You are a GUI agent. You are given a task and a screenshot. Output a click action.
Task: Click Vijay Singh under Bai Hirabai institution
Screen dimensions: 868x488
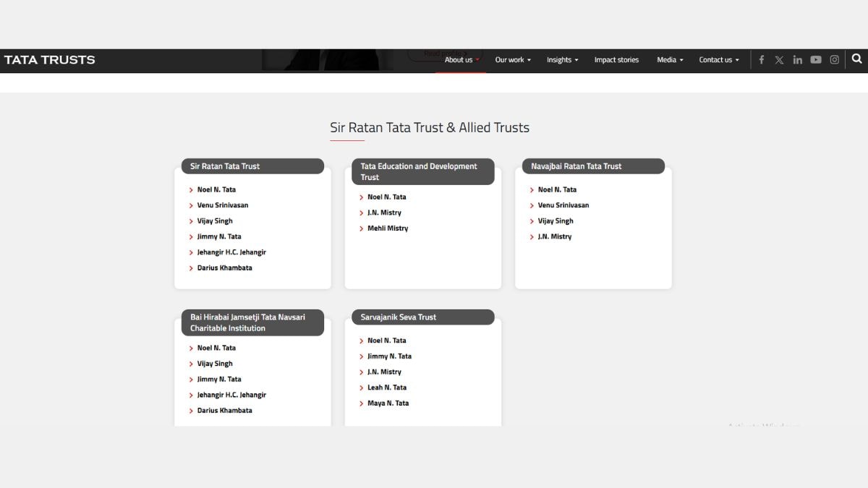215,364
